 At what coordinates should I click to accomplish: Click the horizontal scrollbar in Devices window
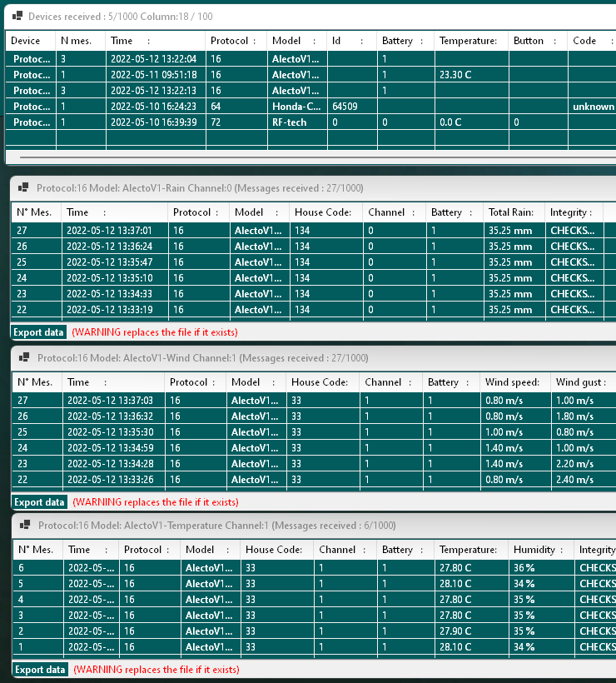(318, 157)
